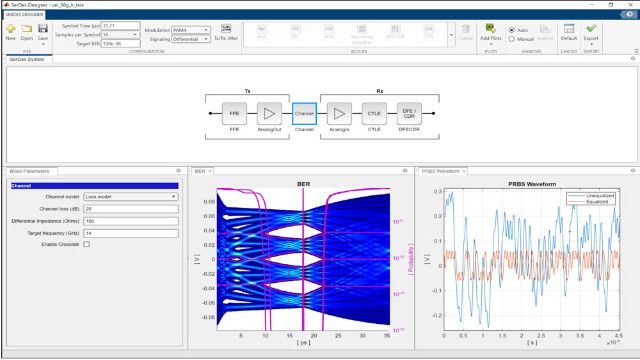This screenshot has height=360, width=640.
Task: Select the DFE/CDR block
Action: click(409, 113)
